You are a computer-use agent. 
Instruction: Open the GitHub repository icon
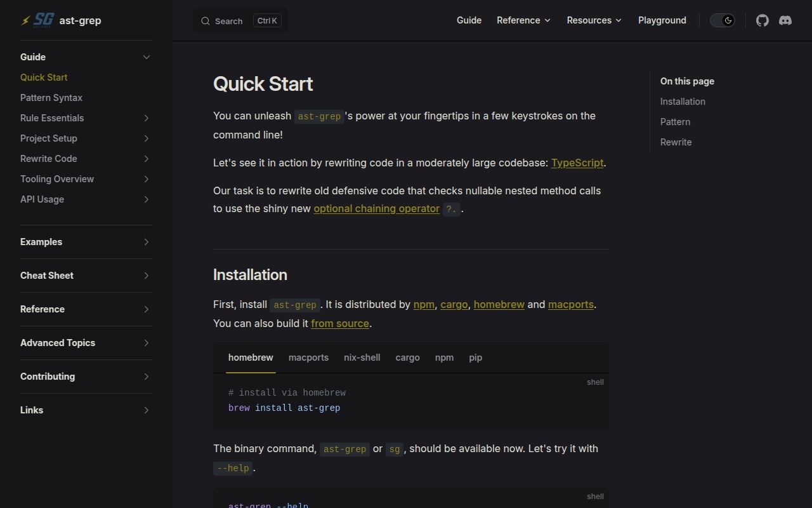click(x=763, y=20)
